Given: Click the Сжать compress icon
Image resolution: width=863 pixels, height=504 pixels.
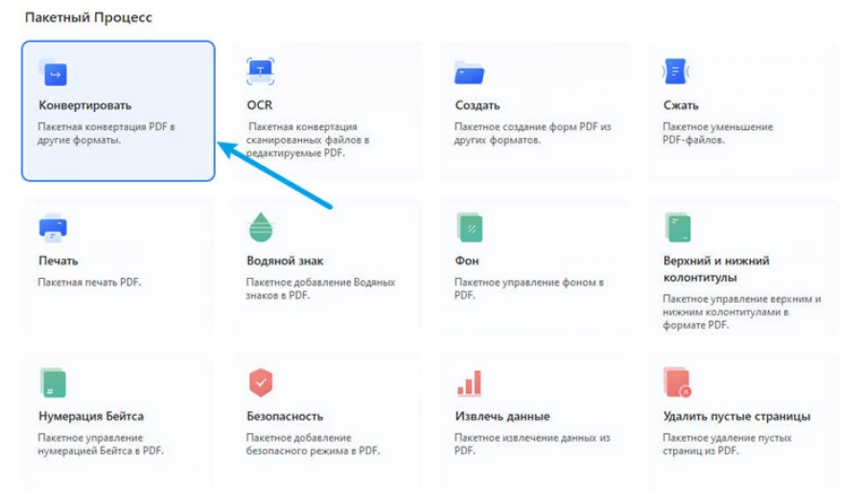Looking at the screenshot, I should coord(676,71).
